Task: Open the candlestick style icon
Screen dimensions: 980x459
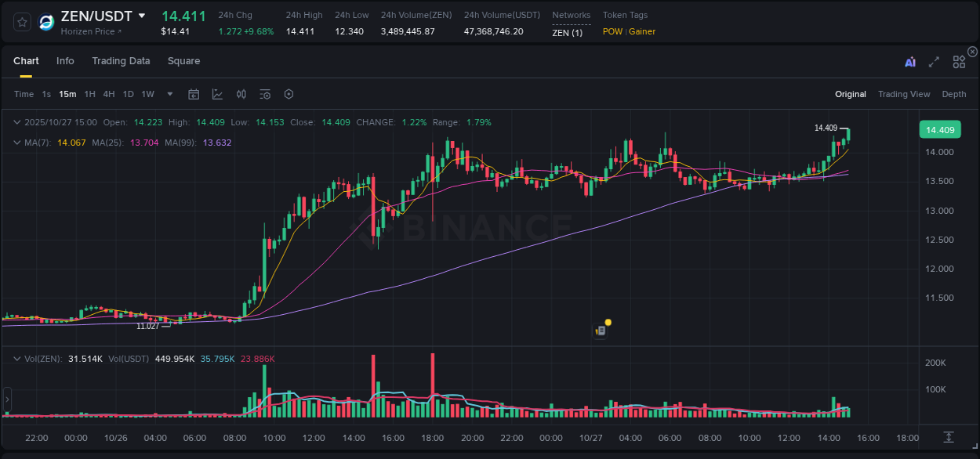Action: point(241,94)
